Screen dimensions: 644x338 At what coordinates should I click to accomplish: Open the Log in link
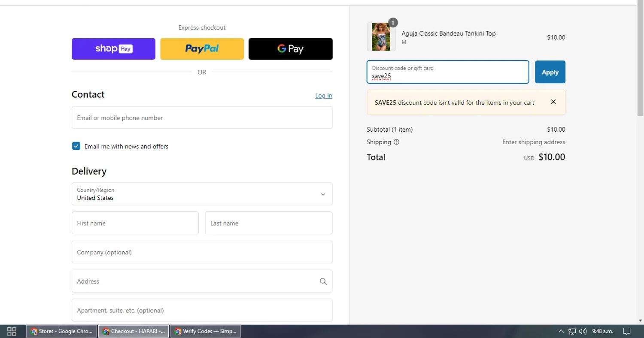coord(324,95)
